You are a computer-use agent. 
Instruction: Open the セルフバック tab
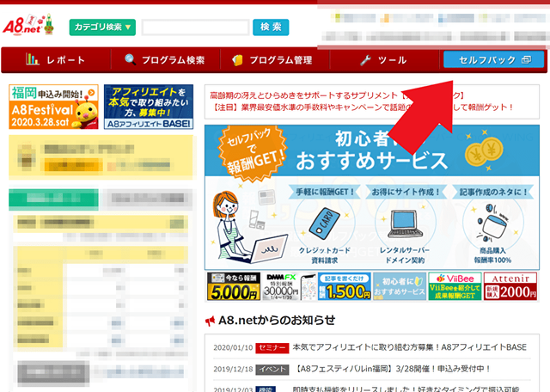(494, 59)
